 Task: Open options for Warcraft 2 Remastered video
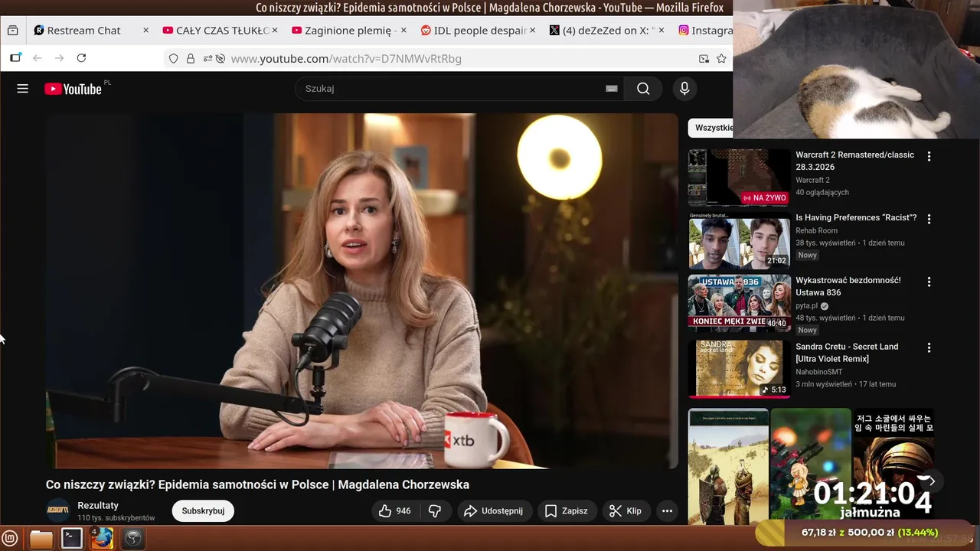click(929, 156)
